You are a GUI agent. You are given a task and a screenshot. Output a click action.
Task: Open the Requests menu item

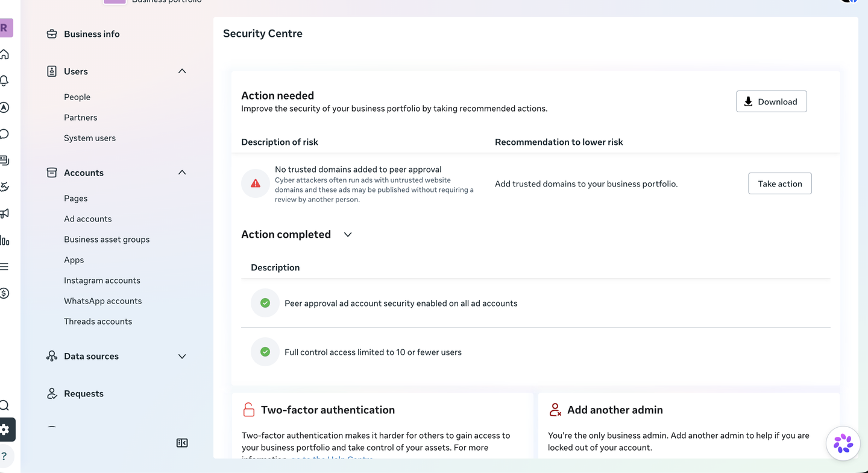[84, 393]
